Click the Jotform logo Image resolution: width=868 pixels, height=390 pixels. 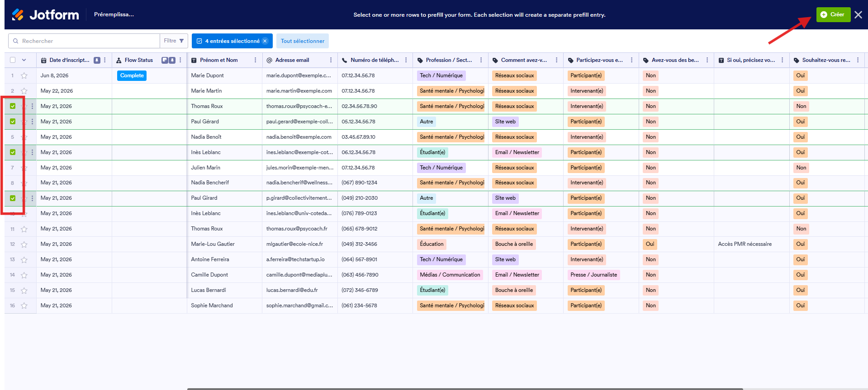(x=45, y=14)
